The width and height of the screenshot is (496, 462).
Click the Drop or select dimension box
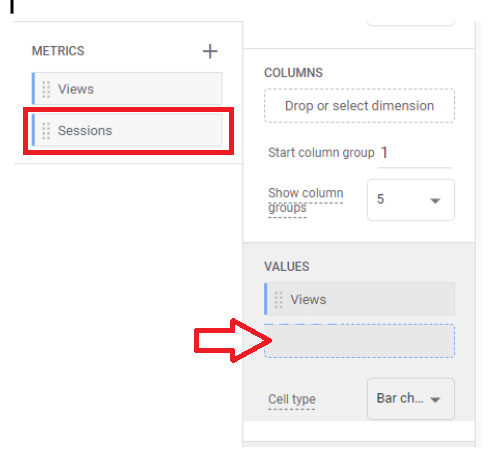pos(359,106)
